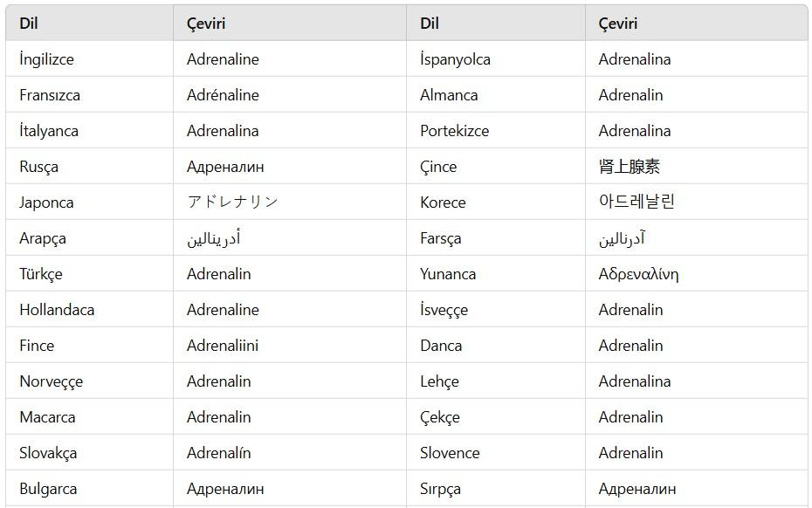
Task: Click the second 'Çeviri' column header
Action: [618, 24]
